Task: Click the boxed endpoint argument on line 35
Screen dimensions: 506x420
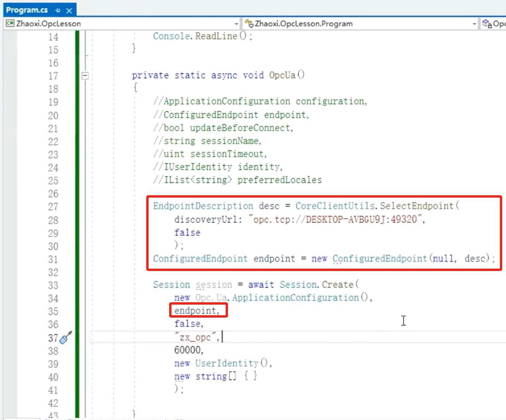Action: pyautogui.click(x=196, y=310)
